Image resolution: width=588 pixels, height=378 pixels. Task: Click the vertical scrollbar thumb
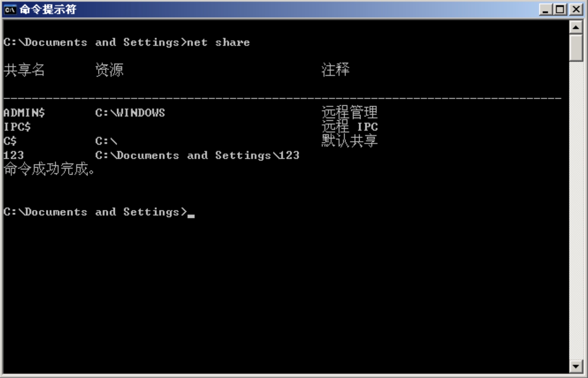[x=576, y=48]
